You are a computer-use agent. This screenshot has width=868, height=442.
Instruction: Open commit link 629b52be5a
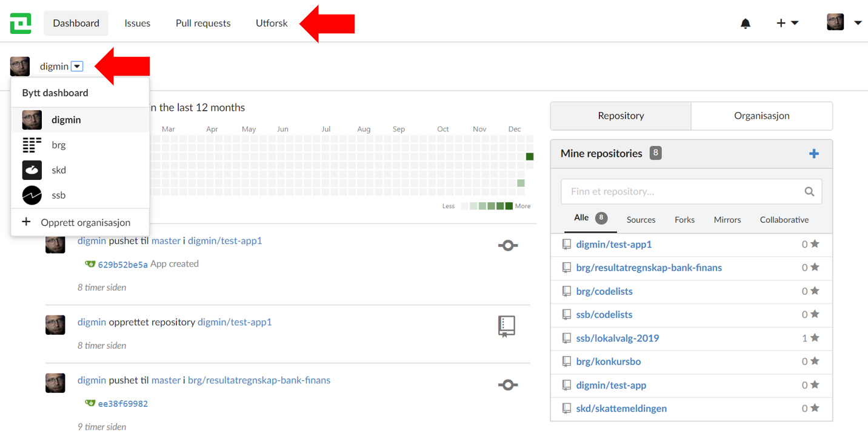coord(122,265)
